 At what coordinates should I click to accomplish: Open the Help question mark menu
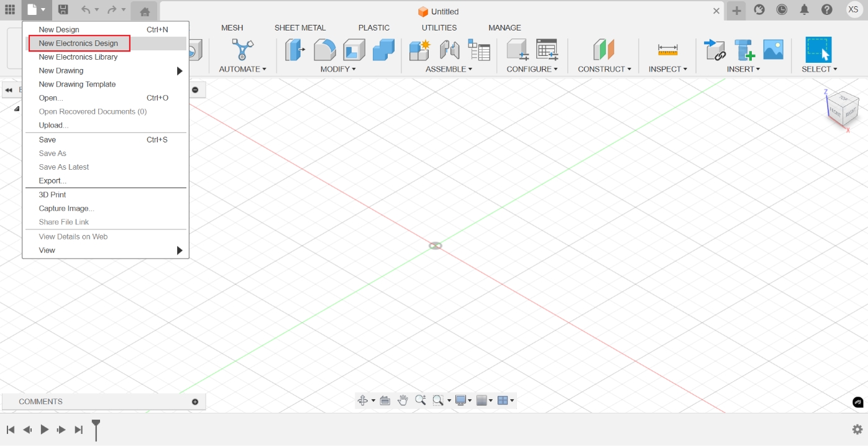(x=827, y=10)
